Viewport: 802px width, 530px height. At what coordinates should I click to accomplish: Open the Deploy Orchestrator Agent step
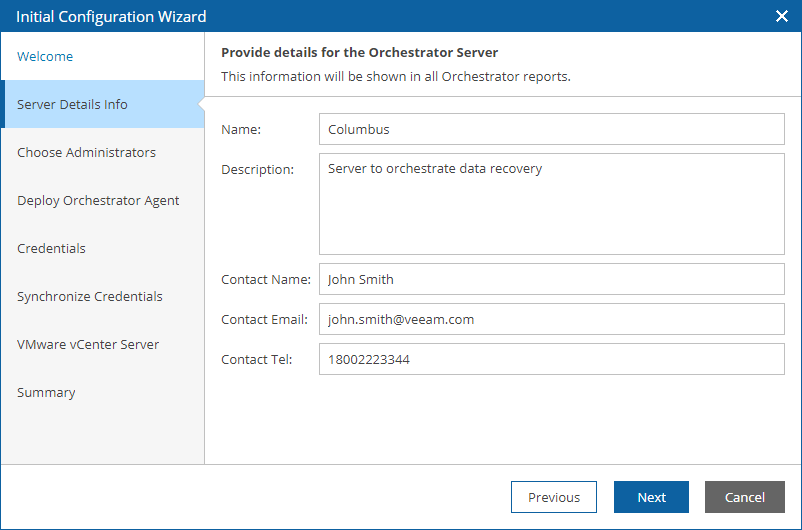coord(102,200)
